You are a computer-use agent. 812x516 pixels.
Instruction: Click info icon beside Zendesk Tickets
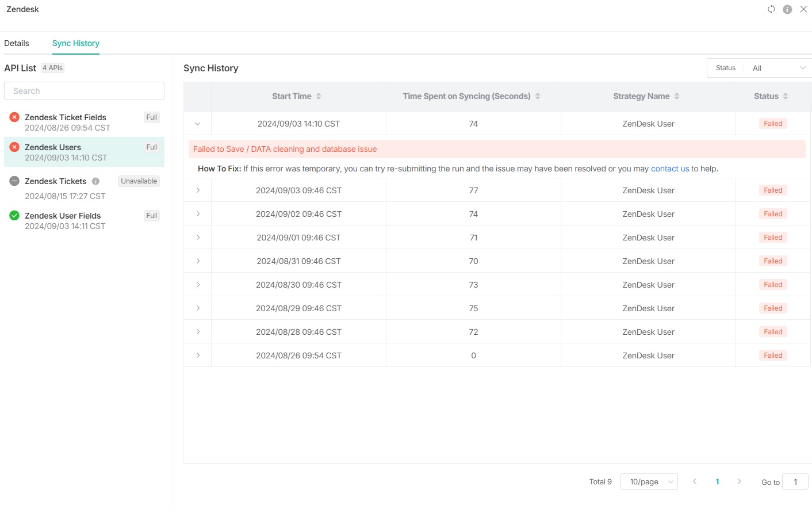pos(95,181)
